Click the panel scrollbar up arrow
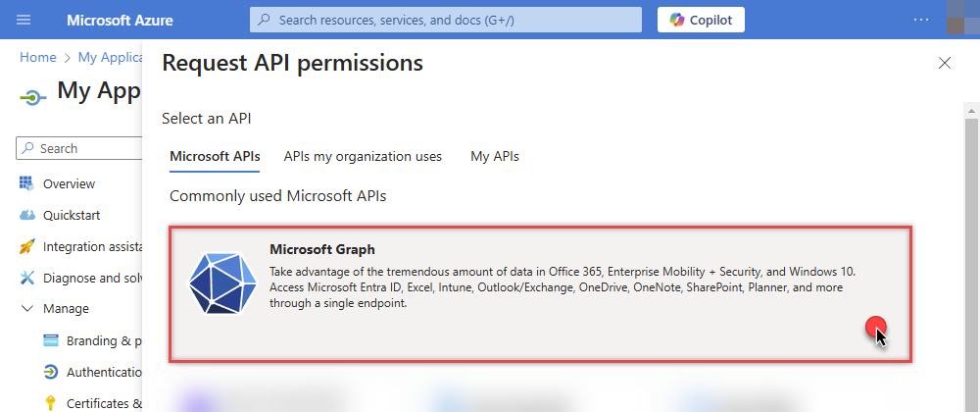The height and width of the screenshot is (412, 980). 970,111
